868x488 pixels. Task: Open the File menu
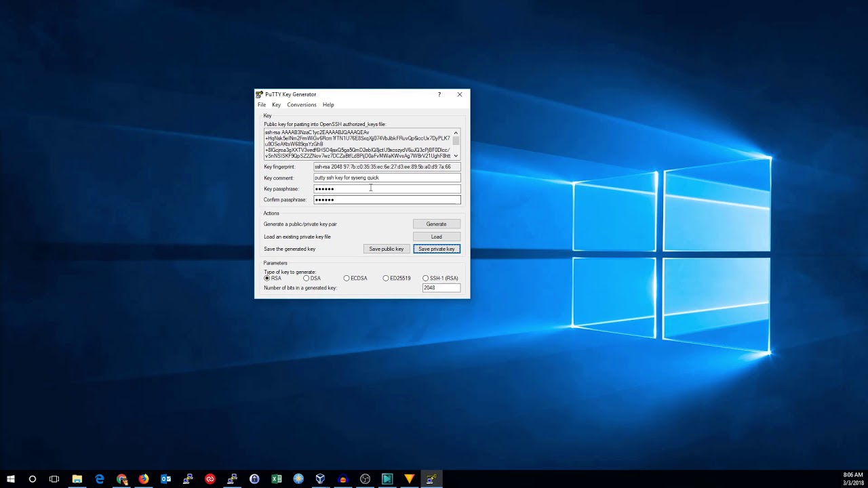(262, 105)
